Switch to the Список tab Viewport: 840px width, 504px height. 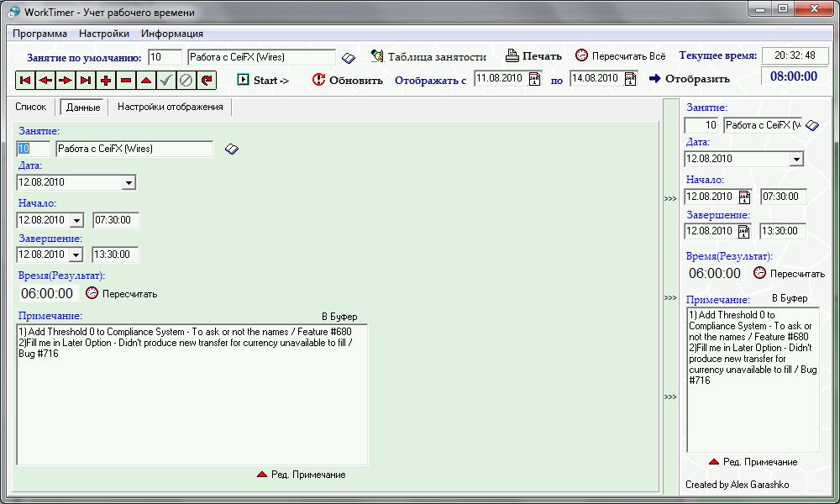pos(31,107)
